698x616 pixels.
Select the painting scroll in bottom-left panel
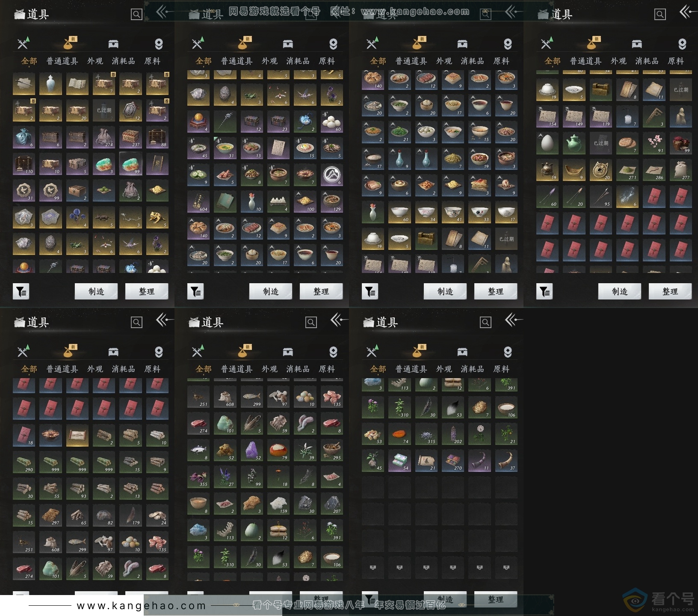tap(77, 435)
